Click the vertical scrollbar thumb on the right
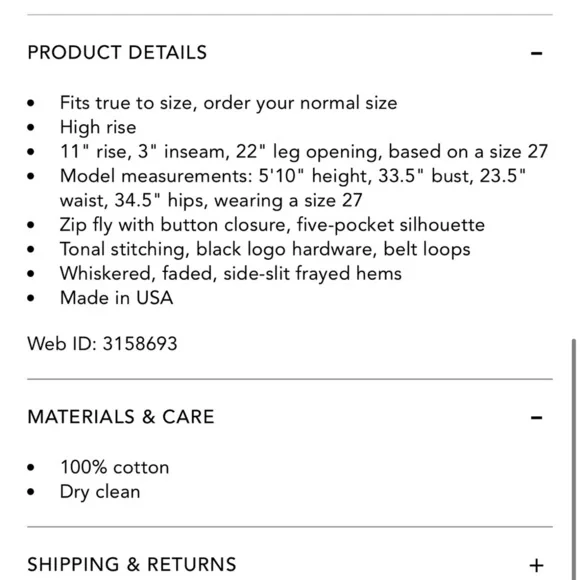The image size is (580, 580). coord(573,459)
